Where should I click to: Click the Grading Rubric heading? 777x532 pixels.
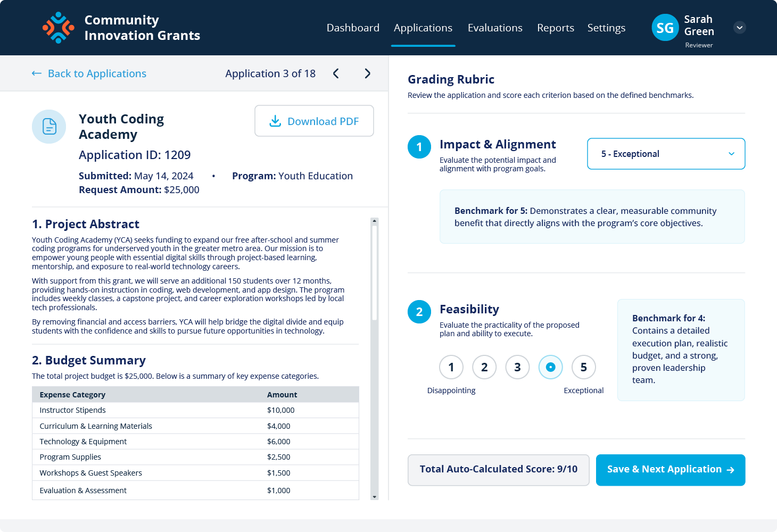[x=451, y=79]
